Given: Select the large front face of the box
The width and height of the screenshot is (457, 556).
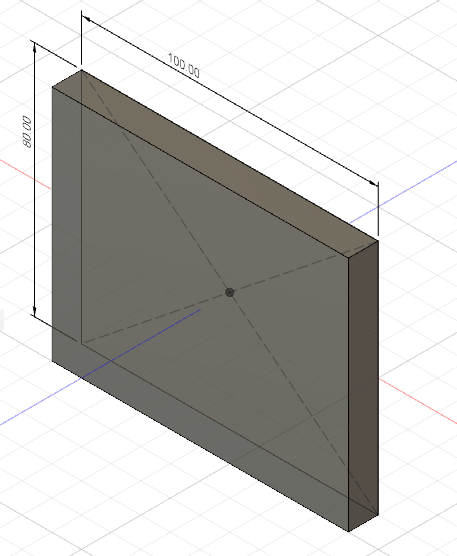Looking at the screenshot, I should [200, 308].
